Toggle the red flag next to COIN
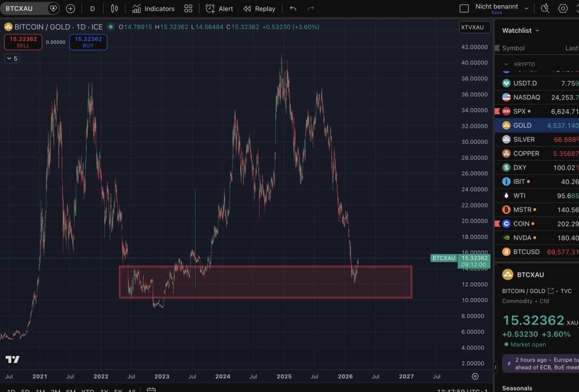 [497, 223]
